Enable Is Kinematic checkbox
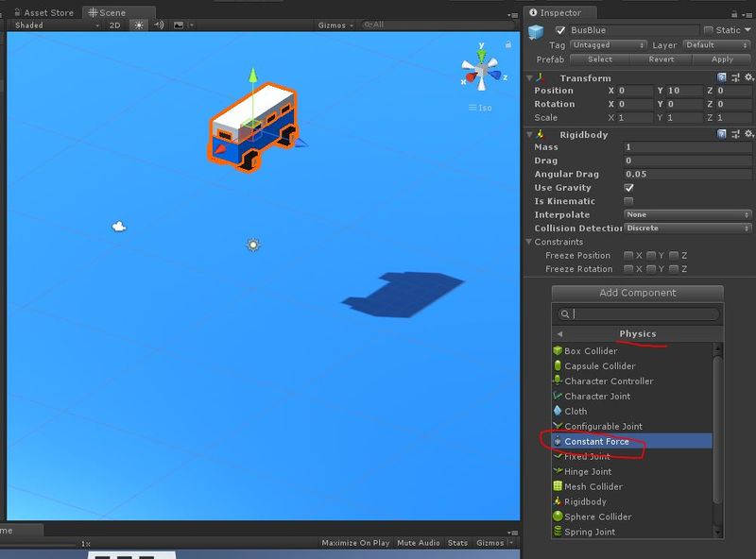The width and height of the screenshot is (756, 559). (628, 201)
